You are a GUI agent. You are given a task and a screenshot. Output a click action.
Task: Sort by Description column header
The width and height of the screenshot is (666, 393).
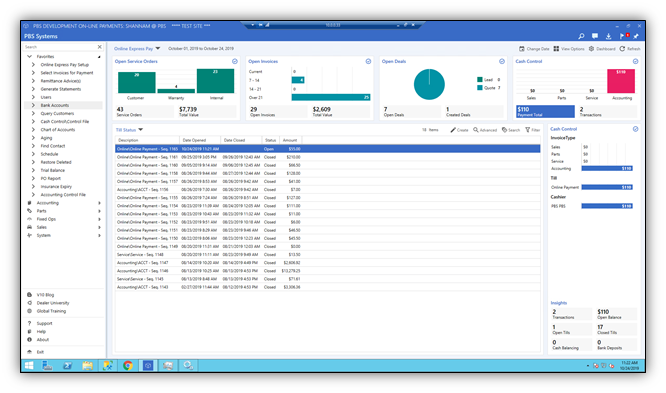[x=147, y=140]
